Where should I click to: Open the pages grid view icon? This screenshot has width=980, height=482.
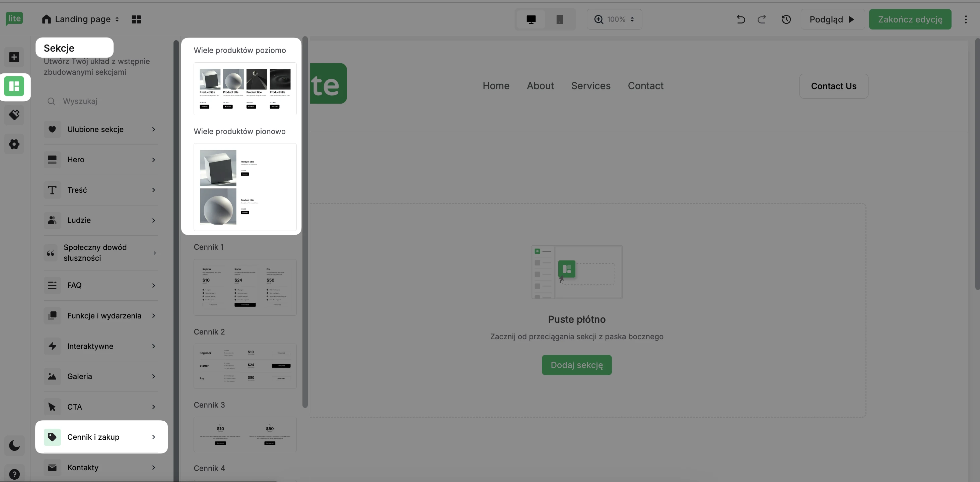pyautogui.click(x=136, y=19)
